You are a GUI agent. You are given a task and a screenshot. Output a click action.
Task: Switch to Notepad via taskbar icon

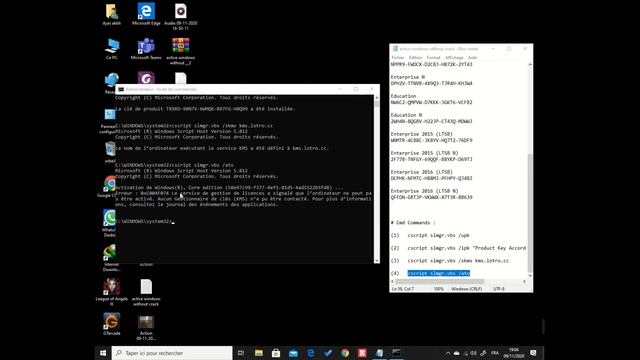[379, 353]
